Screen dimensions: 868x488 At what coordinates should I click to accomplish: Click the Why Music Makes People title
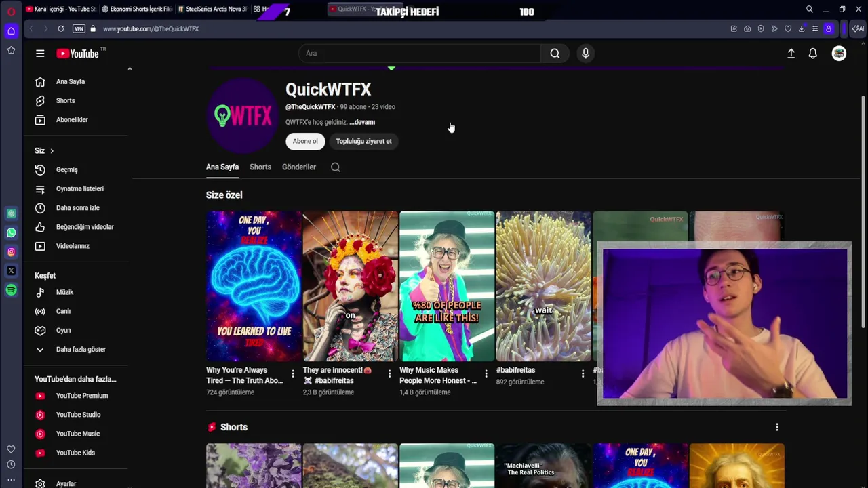438,375
